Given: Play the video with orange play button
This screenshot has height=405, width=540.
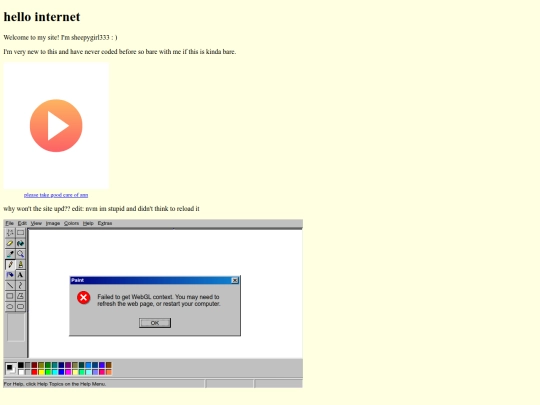Looking at the screenshot, I should (56, 126).
